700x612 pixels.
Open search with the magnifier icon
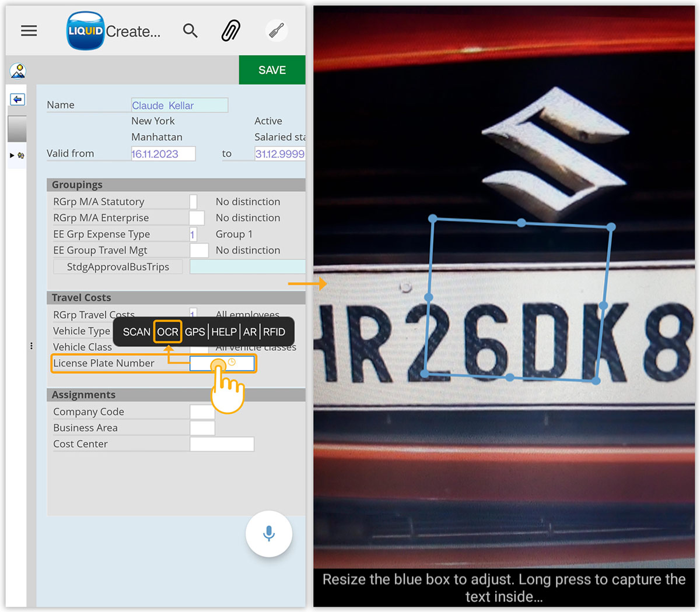click(190, 30)
